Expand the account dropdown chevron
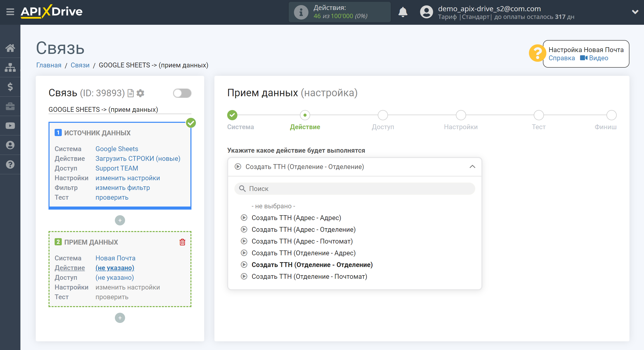644x350 pixels. [635, 12]
